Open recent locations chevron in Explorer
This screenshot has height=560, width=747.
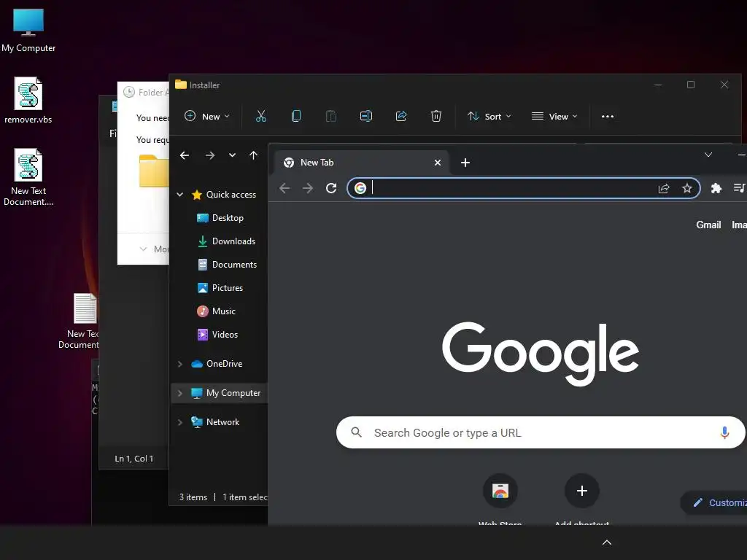tap(232, 155)
